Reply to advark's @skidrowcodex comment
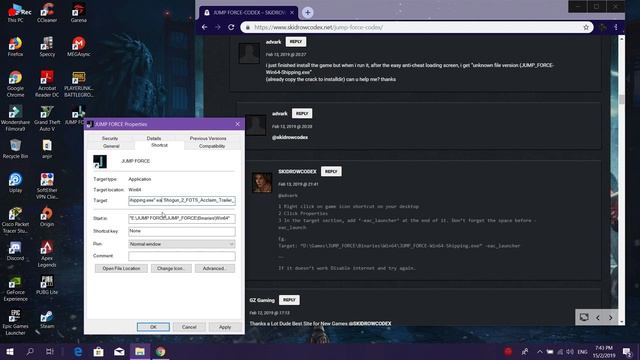This screenshot has width=640, height=360. coord(302,113)
